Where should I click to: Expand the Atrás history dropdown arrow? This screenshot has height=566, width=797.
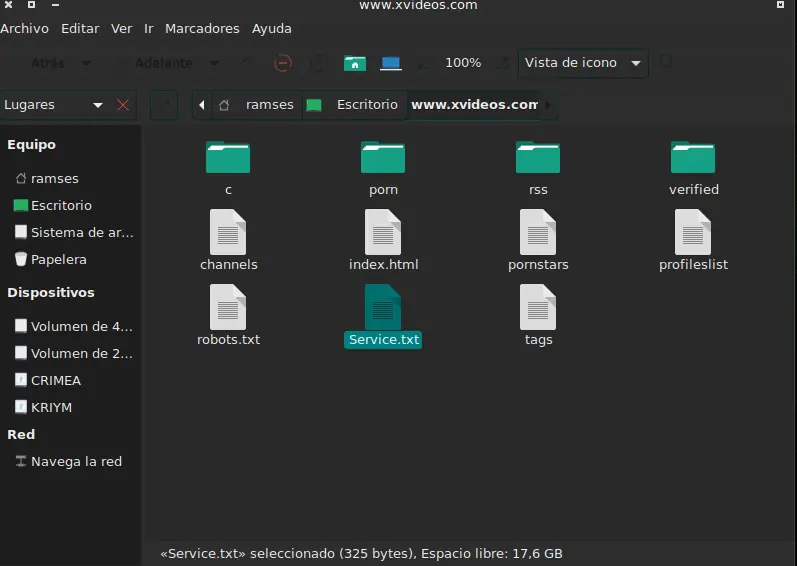(x=86, y=63)
